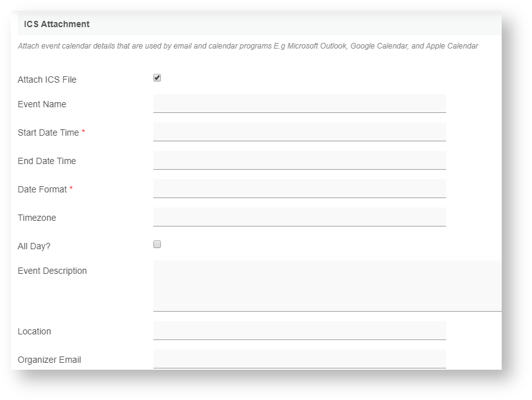Click the Event Description label
Image resolution: width=532 pixels, height=400 pixels.
(52, 271)
